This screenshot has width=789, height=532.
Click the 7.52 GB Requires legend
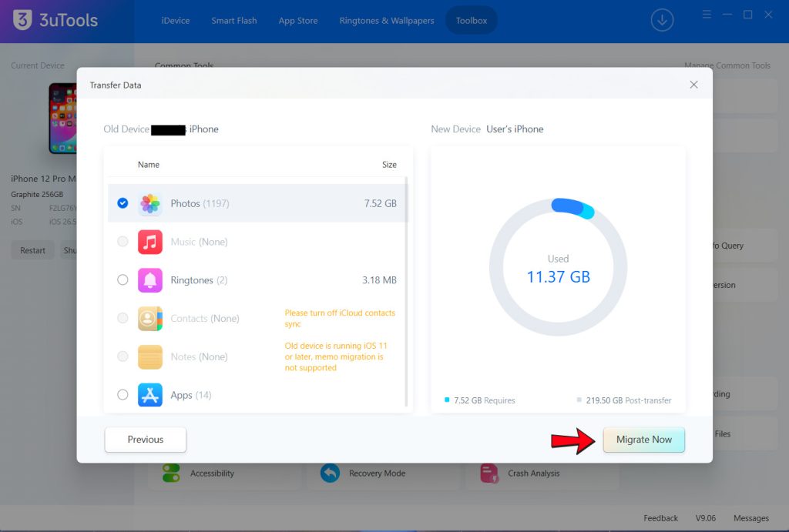point(480,400)
